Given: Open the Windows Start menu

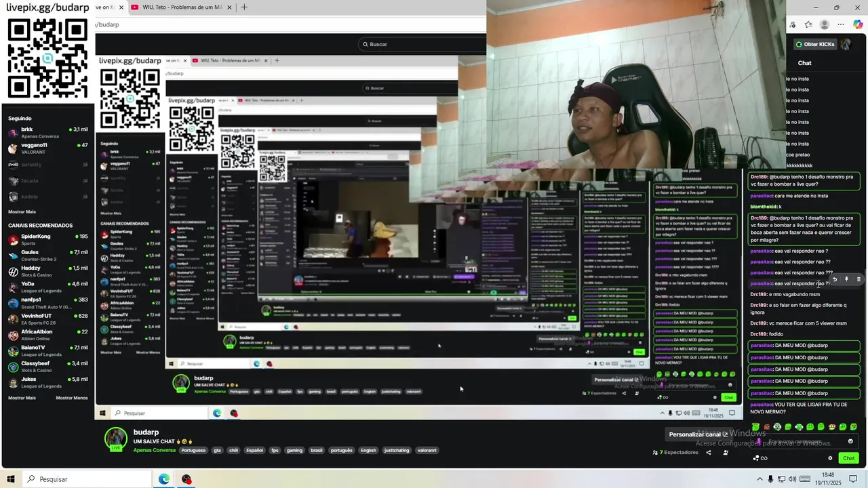Looking at the screenshot, I should pyautogui.click(x=11, y=479).
